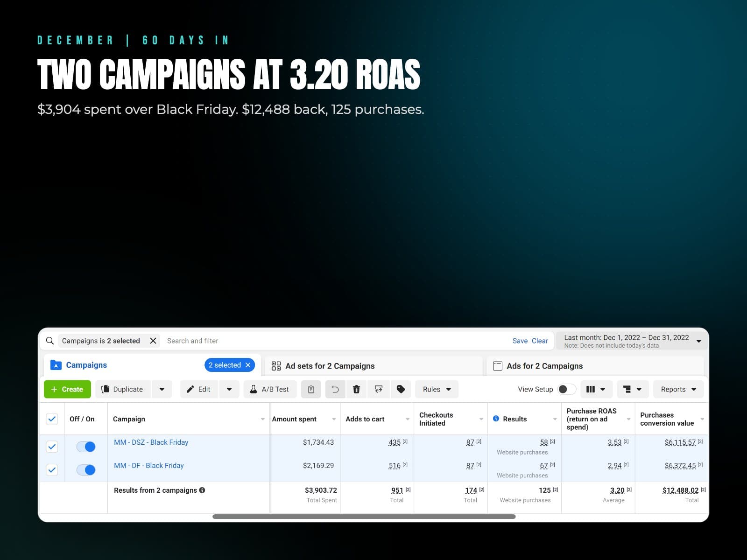Toggle the View Setup switch
Viewport: 747px width, 560px height.
[567, 389]
